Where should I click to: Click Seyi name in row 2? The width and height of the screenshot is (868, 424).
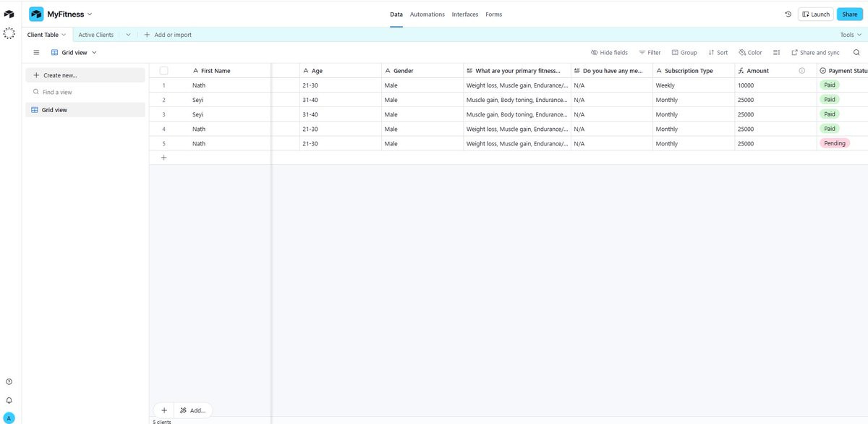tap(198, 100)
